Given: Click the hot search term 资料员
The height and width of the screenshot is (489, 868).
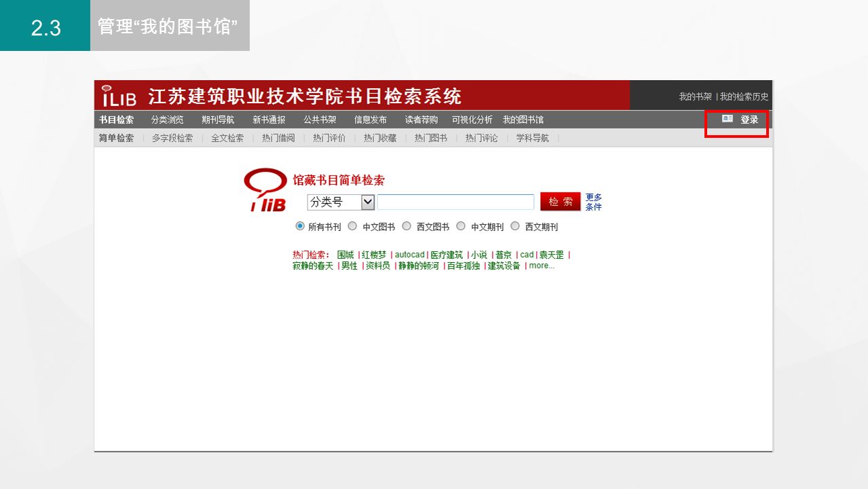Looking at the screenshot, I should [378, 266].
